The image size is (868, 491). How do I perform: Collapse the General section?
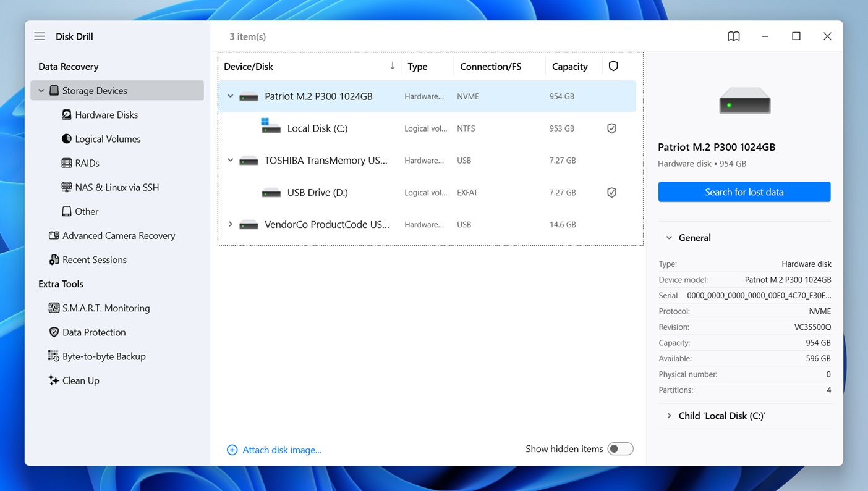click(x=669, y=238)
